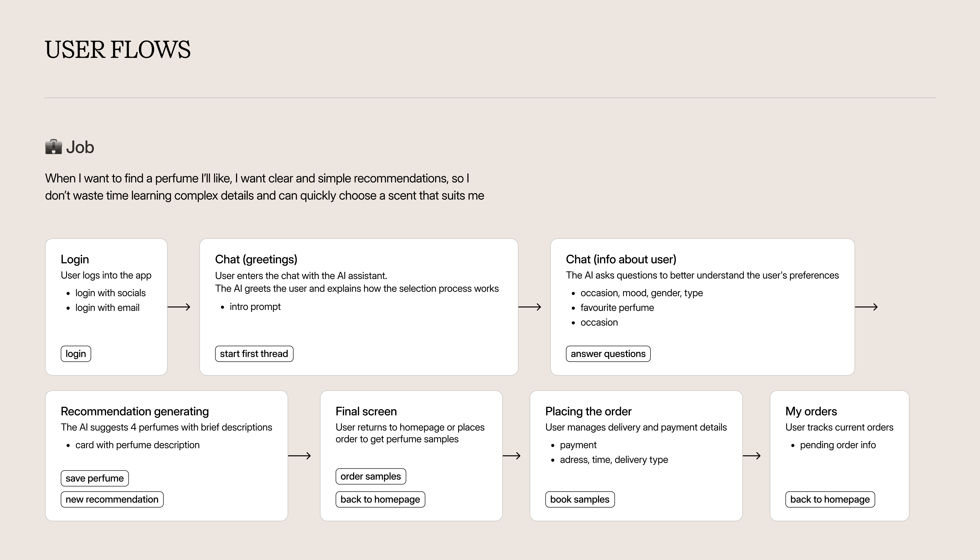Select the "start first thread" button
The image size is (980, 560).
tap(254, 354)
